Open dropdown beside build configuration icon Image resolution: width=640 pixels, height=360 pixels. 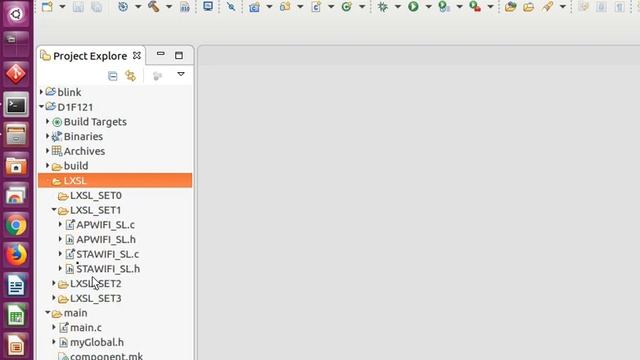tap(138, 7)
